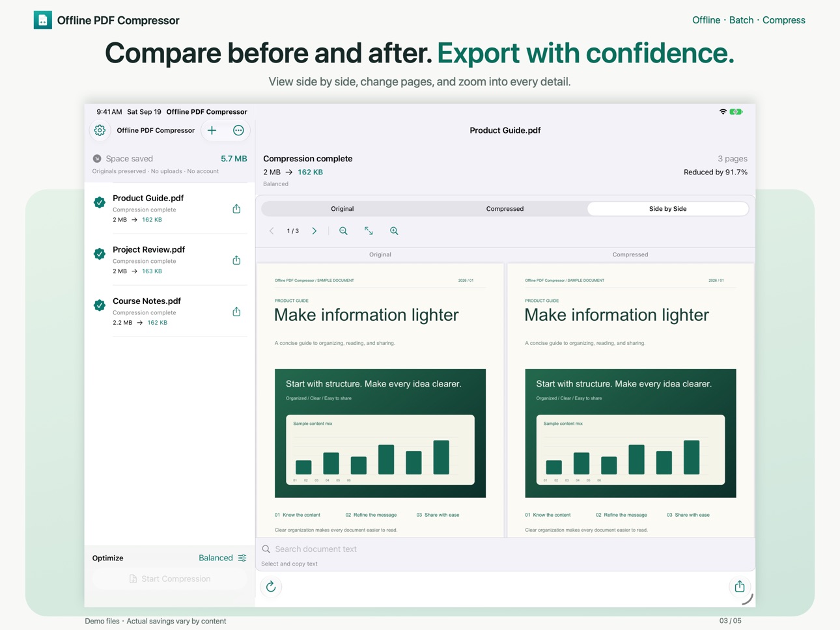The width and height of the screenshot is (840, 630).
Task: Click the Reduced by 91.7% text
Action: (716, 172)
